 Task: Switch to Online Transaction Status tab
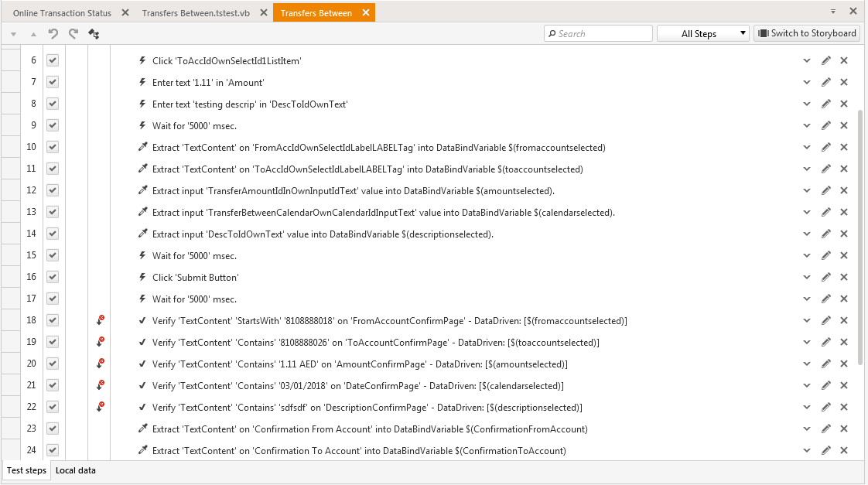[62, 13]
